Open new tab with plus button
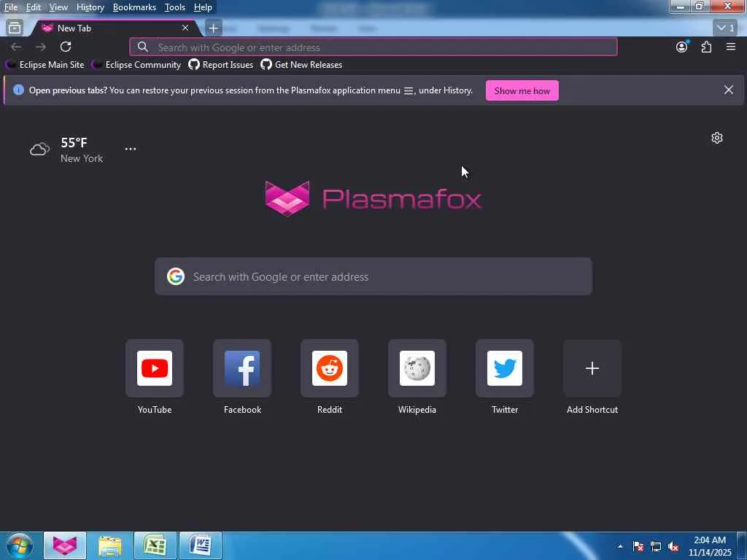Viewport: 747px width, 560px height. click(214, 28)
